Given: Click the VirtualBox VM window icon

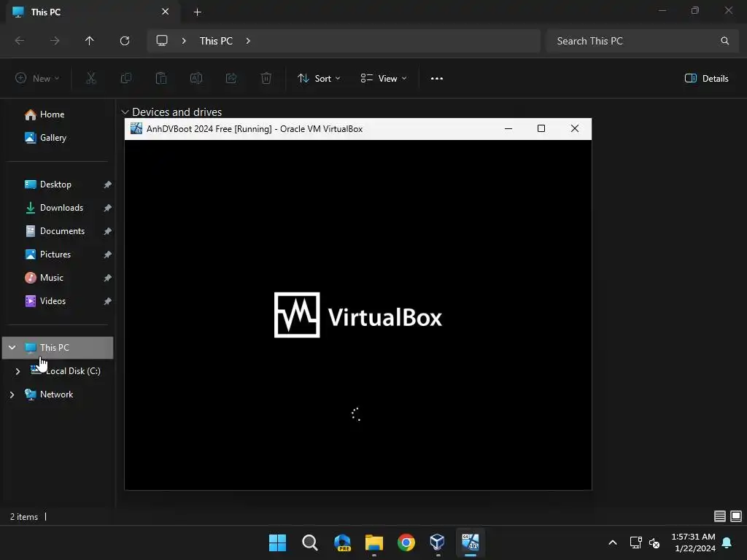Looking at the screenshot, I should 136,128.
